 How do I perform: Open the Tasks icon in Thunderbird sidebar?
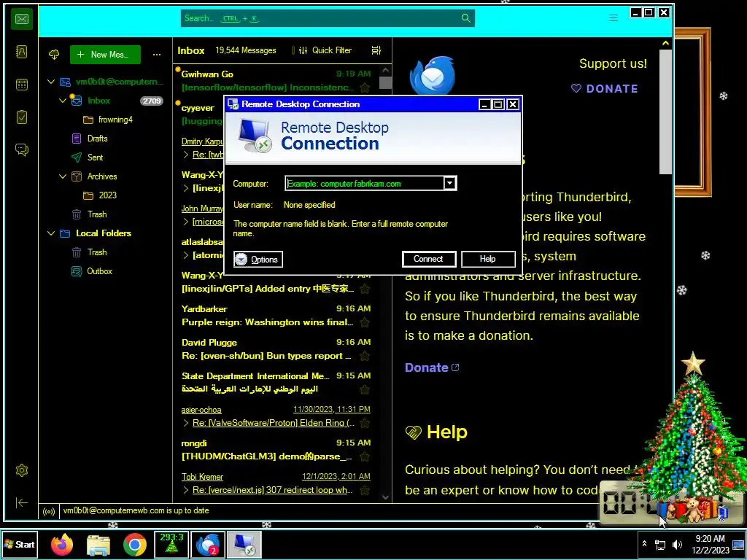coord(21,117)
